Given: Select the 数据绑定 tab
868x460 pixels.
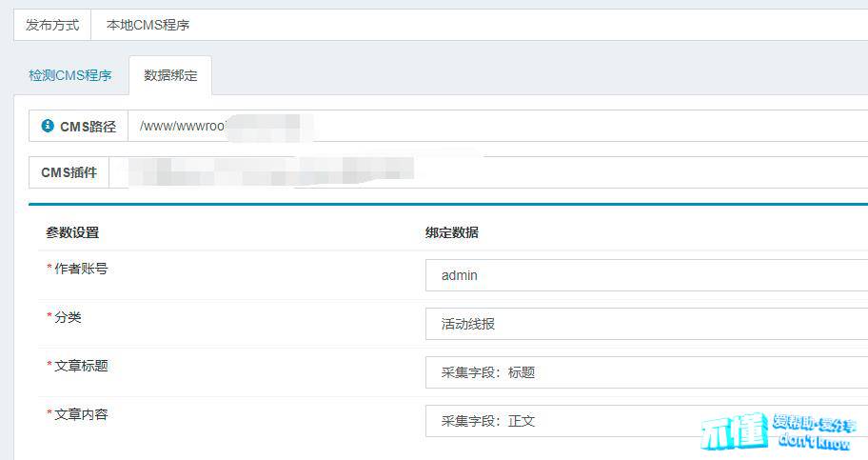Looking at the screenshot, I should click(170, 75).
